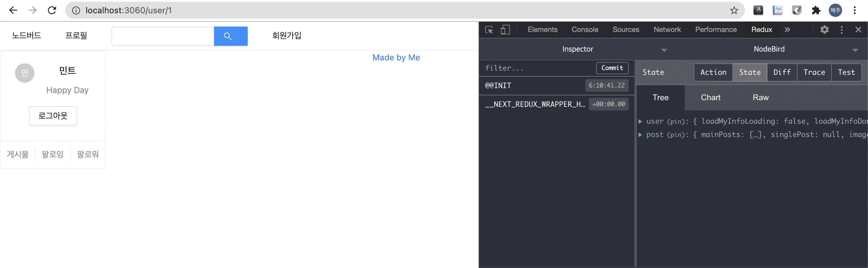Image resolution: width=868 pixels, height=268 pixels.
Task: Open the 노드버드 home menu item
Action: coord(27,35)
